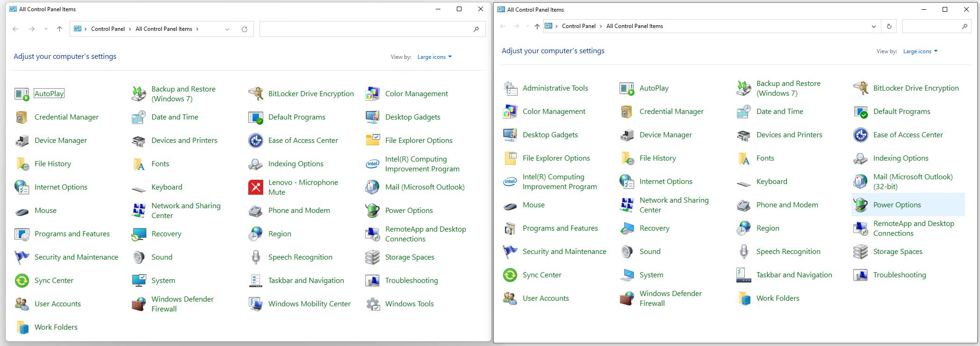
Task: Click the Recovery icon in the left window
Action: click(139, 234)
